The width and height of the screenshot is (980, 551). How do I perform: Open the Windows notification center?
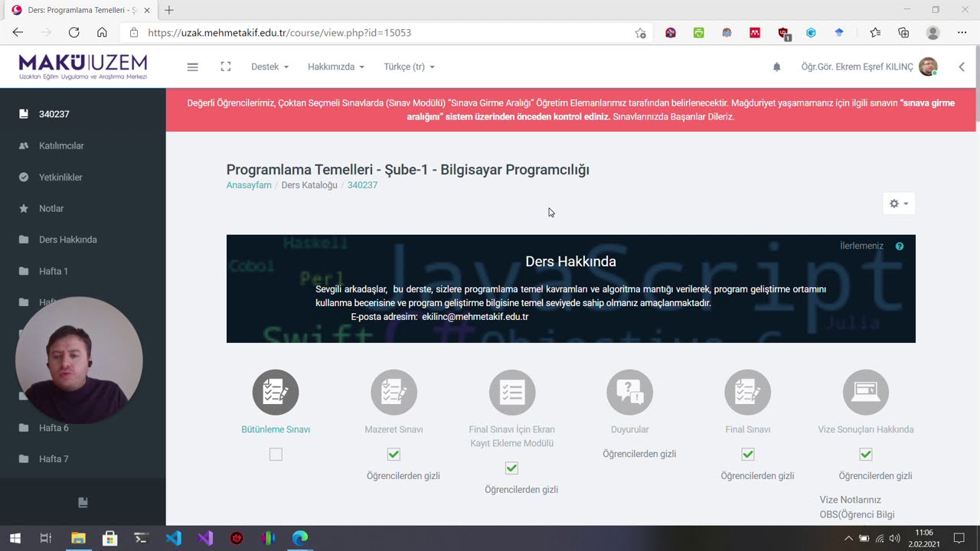(x=959, y=538)
